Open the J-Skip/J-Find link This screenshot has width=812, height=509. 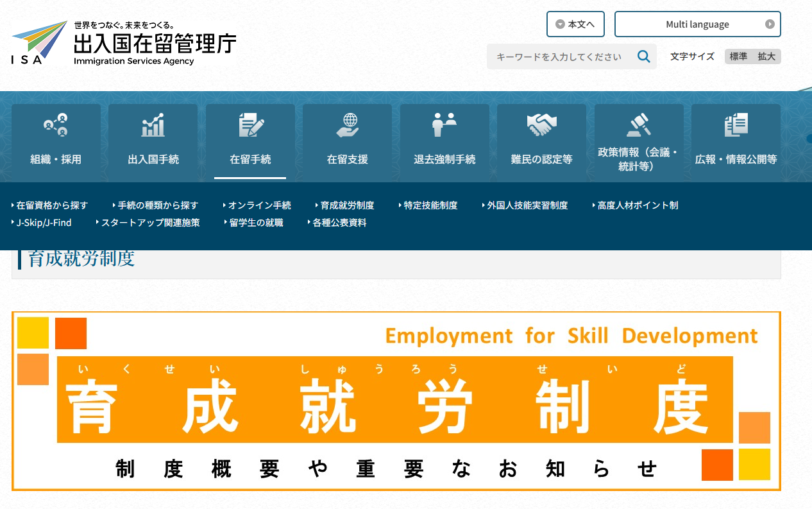click(x=44, y=223)
